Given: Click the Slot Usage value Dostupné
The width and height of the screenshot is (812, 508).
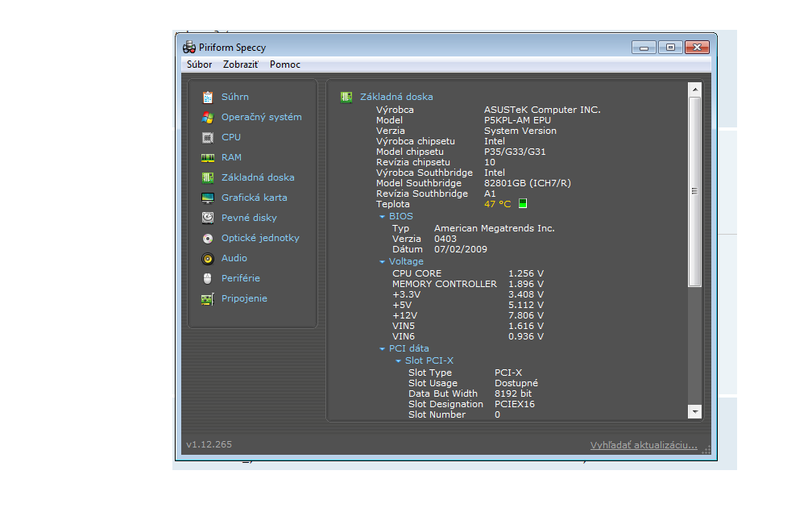Looking at the screenshot, I should [516, 383].
